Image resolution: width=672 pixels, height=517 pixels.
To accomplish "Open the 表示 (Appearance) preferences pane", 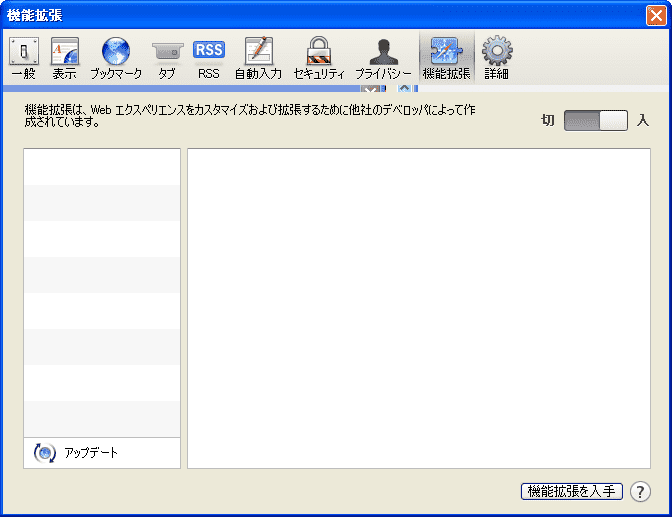I will [65, 58].
